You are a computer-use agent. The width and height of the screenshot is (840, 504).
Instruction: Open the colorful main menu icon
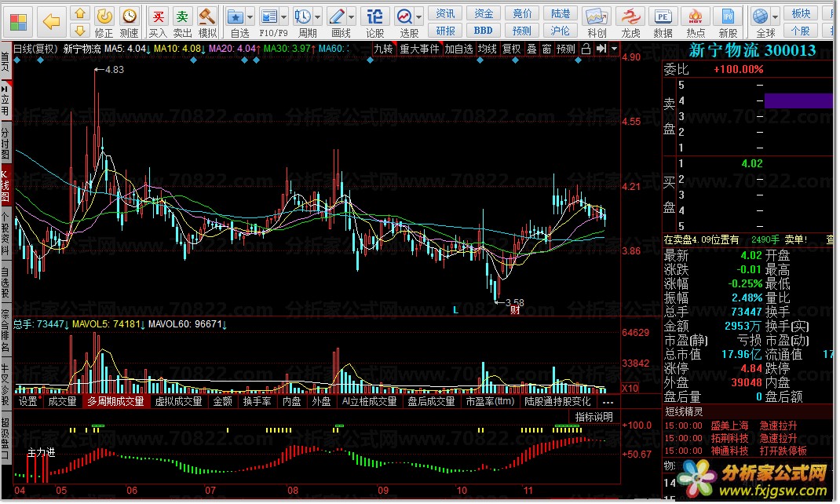tap(18, 23)
